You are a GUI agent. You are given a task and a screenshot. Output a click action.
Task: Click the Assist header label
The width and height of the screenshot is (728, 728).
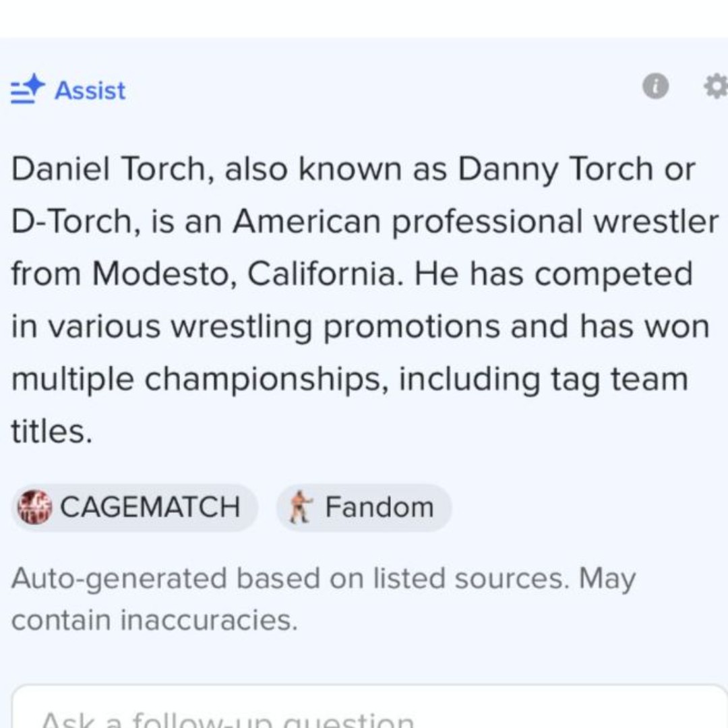[x=90, y=90]
